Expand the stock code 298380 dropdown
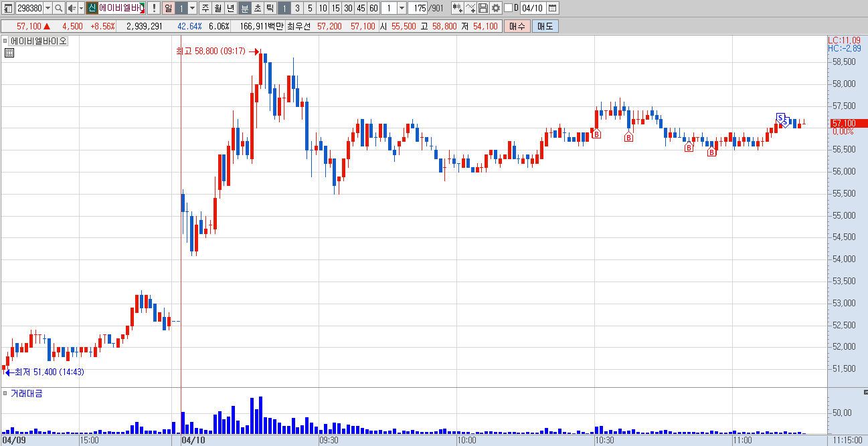Screen dimensions: 868x446 coord(48,8)
